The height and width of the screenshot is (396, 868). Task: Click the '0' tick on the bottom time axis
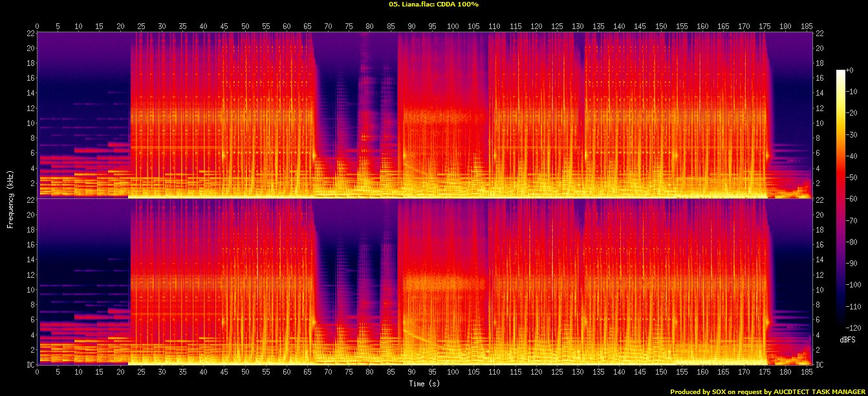tap(38, 373)
